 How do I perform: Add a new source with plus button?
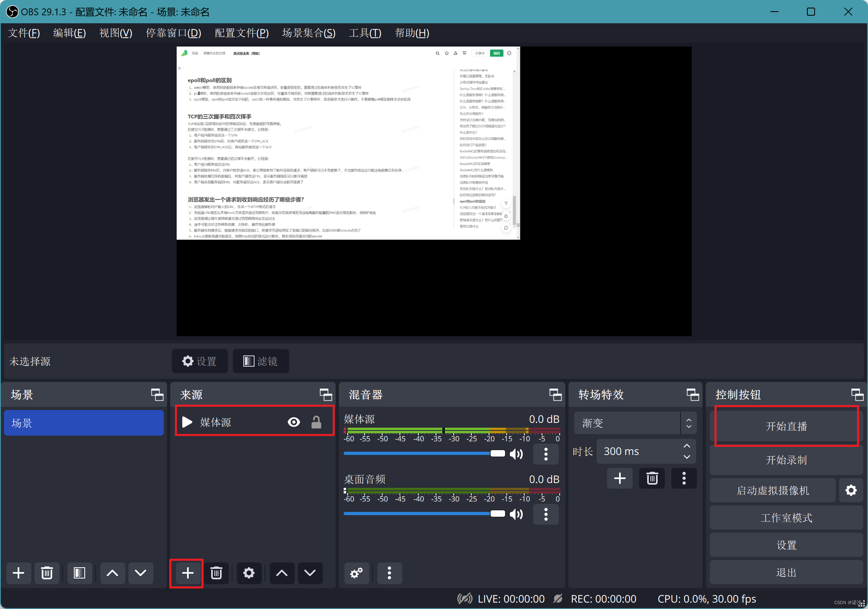[x=187, y=573]
